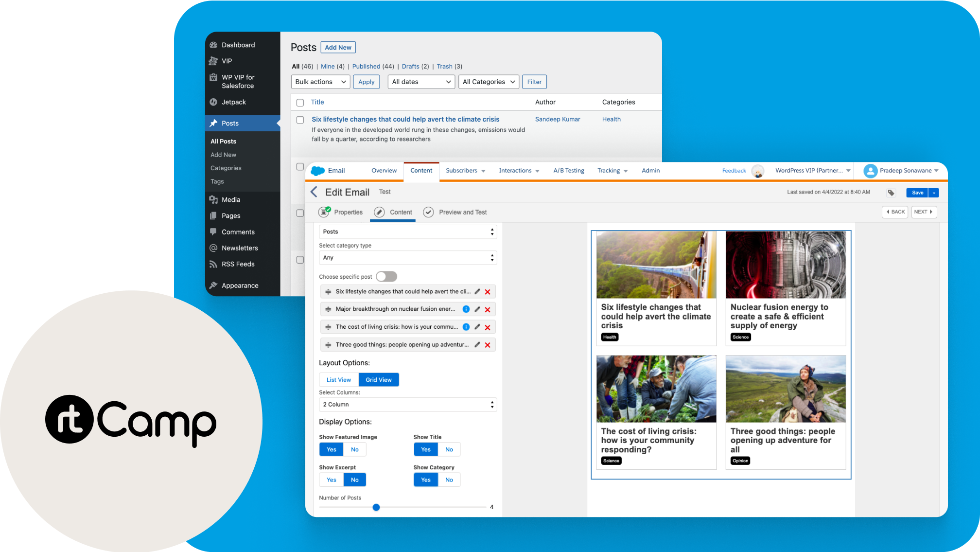
Task: Remove the 'Six lifestyle changes' post item
Action: (488, 292)
